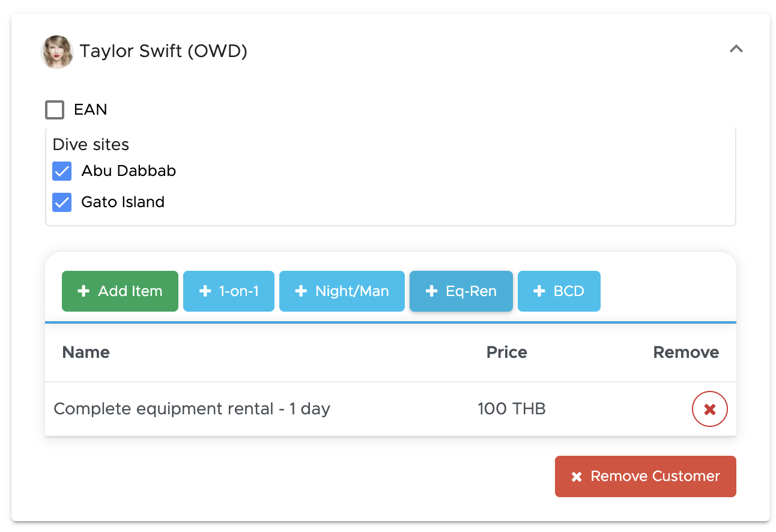776x532 pixels.
Task: Click the Dive sites label
Action: coord(91,145)
